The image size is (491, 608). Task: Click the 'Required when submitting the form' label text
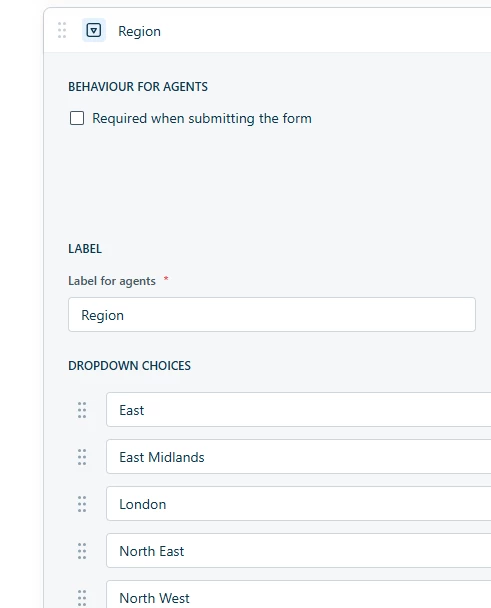coord(202,118)
